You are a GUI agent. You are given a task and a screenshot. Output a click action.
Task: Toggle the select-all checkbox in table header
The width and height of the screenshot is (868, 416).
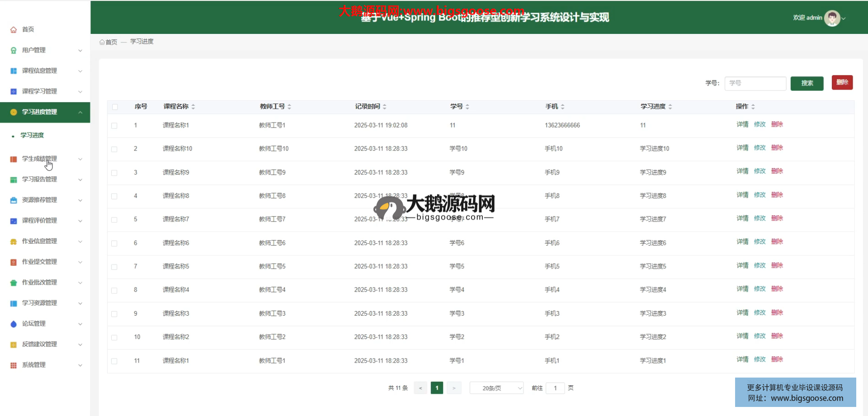[x=115, y=107]
